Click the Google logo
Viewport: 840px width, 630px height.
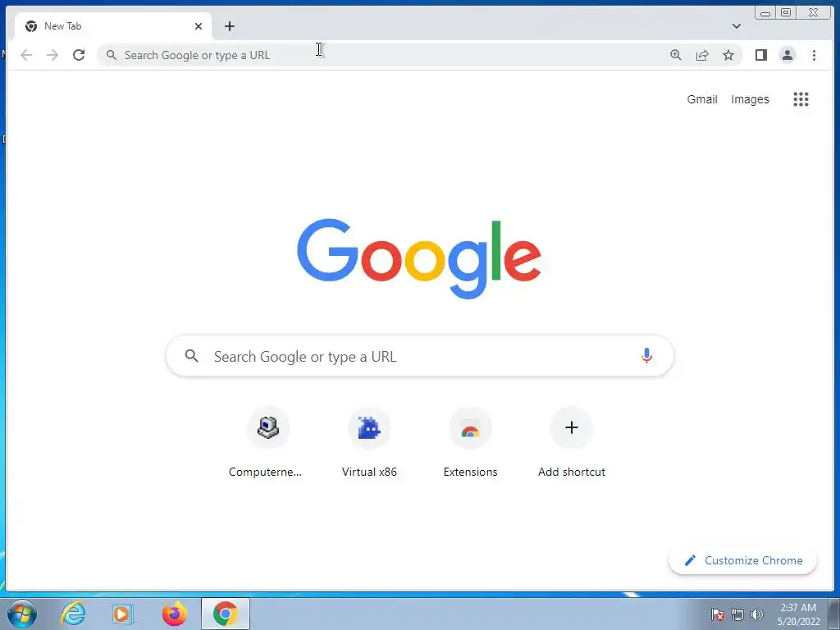tap(419, 258)
